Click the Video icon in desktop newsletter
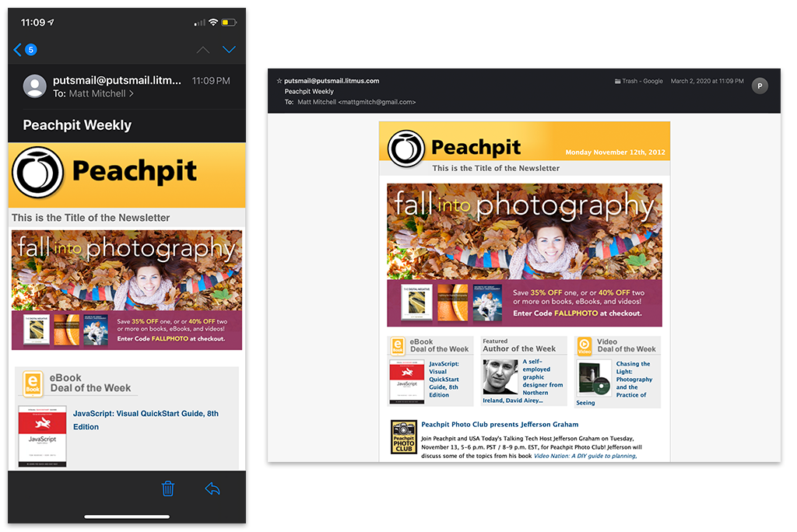 585,346
